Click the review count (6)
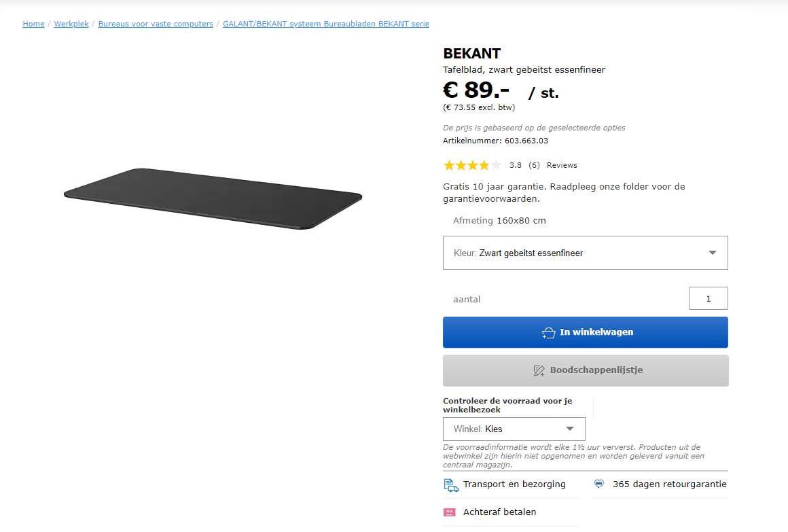 coord(534,165)
